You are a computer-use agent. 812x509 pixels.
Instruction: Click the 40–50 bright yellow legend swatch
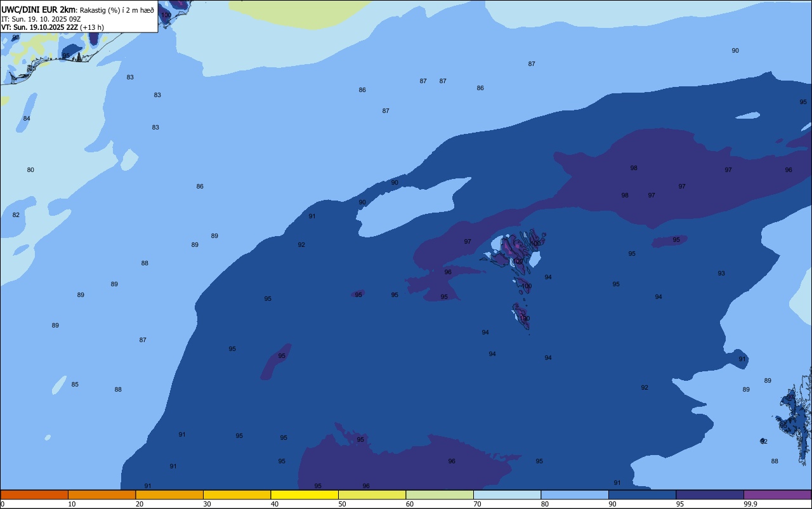tap(304, 494)
